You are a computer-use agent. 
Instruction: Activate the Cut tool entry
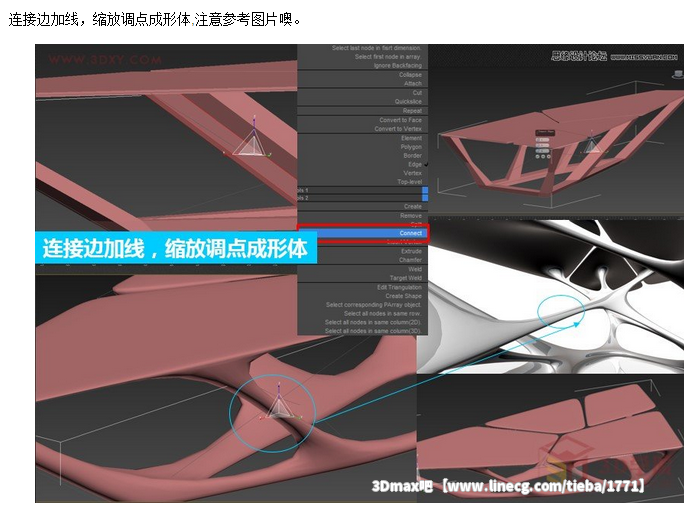417,92
